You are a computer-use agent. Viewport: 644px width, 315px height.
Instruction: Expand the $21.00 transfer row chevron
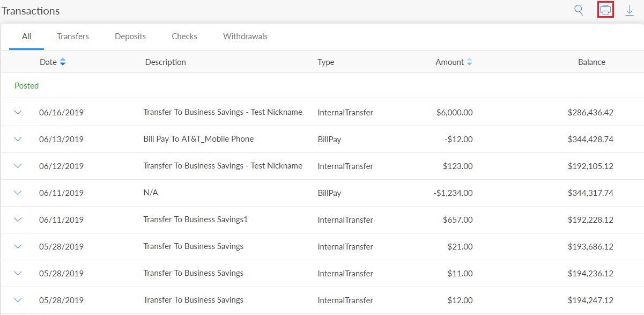pos(18,246)
